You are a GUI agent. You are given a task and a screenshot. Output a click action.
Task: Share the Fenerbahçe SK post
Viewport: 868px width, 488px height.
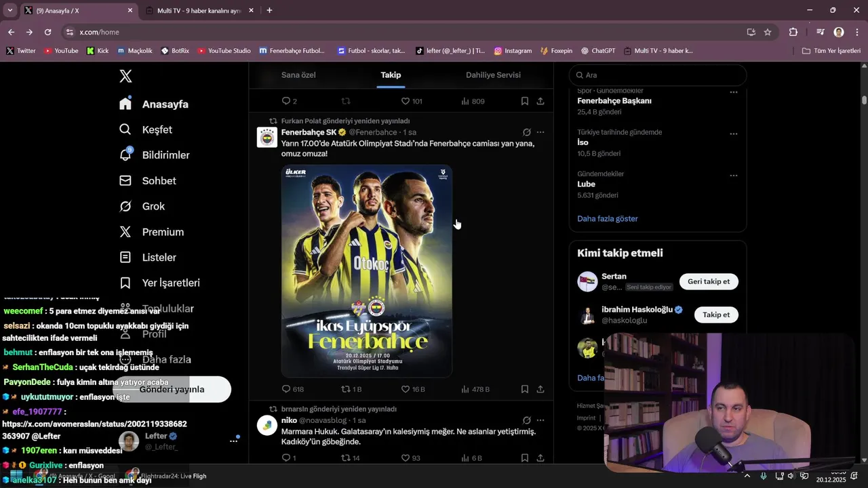(x=540, y=389)
